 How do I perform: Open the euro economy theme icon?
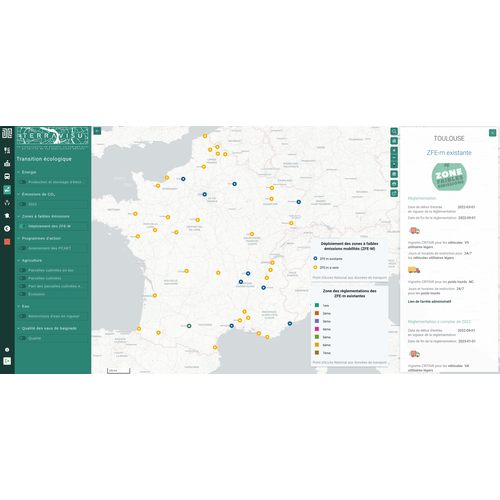[x=7, y=229]
